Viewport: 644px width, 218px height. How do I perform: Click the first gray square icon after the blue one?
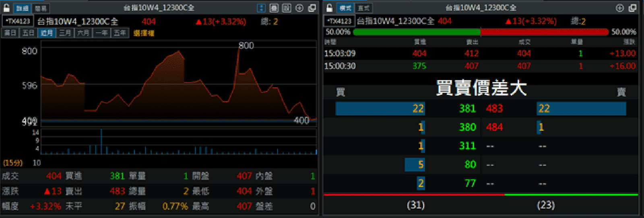click(x=274, y=8)
